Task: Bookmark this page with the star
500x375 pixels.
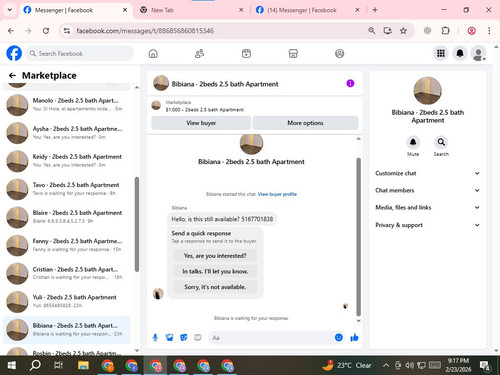Action: pyautogui.click(x=403, y=31)
